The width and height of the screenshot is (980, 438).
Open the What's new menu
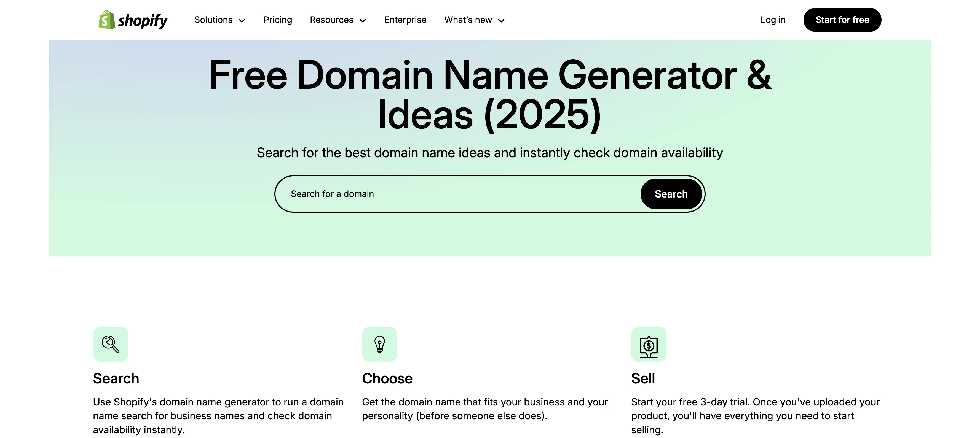(x=474, y=20)
